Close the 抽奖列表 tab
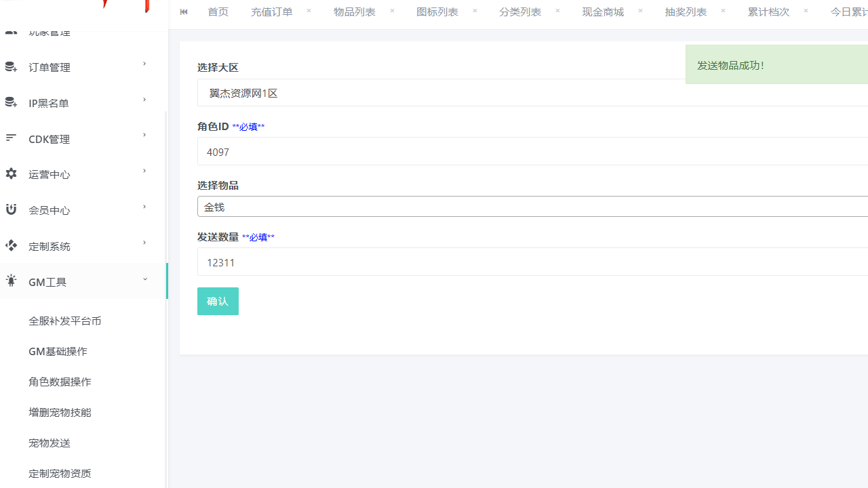 [x=722, y=10]
